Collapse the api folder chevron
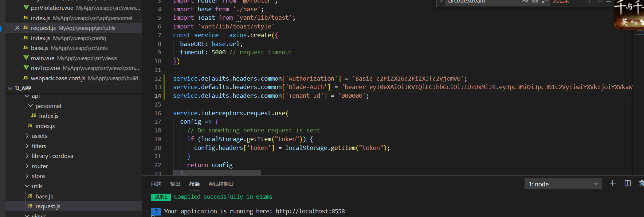 point(27,96)
